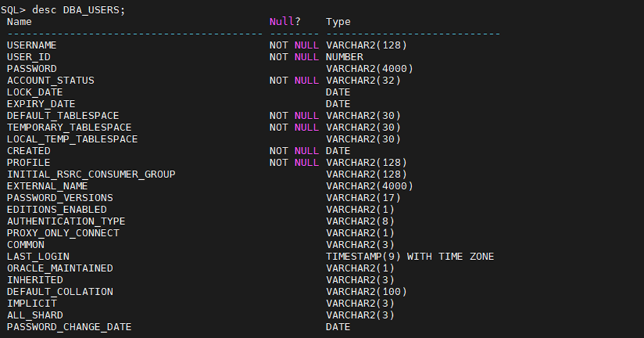Click the USERNAME column name
Image resolution: width=644 pixels, height=338 pixels.
point(32,45)
